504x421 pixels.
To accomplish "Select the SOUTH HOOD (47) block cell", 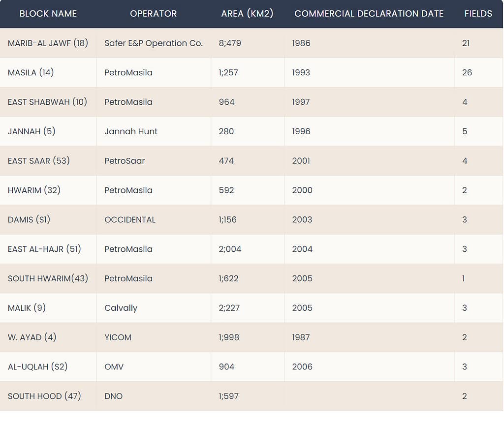I will 44,396.
